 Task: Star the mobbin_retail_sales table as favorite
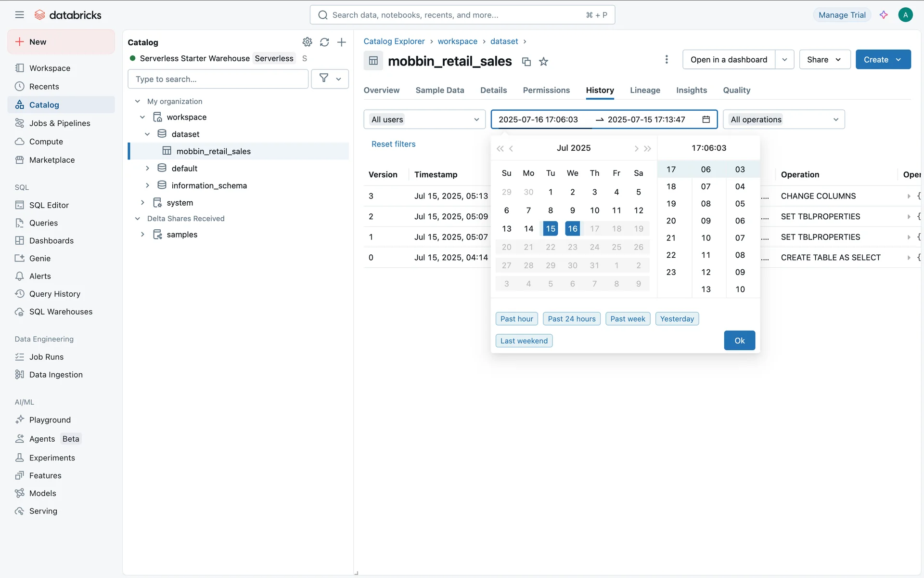click(543, 62)
